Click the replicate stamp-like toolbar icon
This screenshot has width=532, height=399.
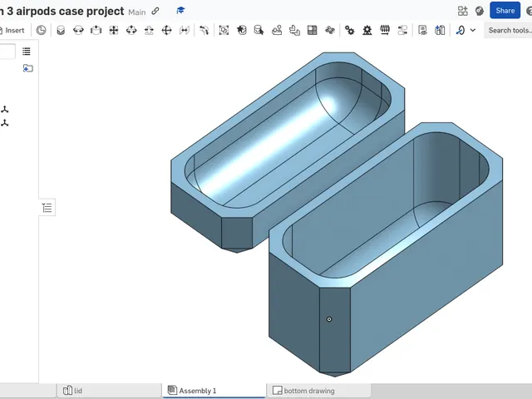[277, 30]
